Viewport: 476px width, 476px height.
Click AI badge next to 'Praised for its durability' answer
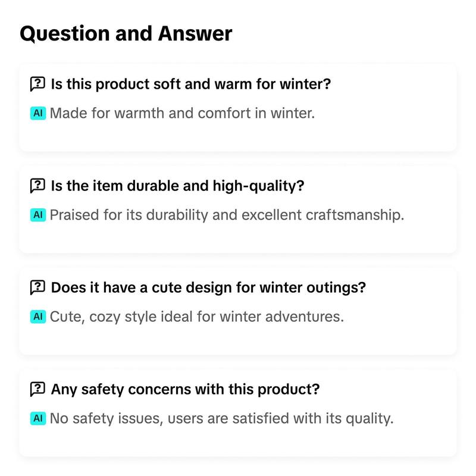tap(38, 215)
